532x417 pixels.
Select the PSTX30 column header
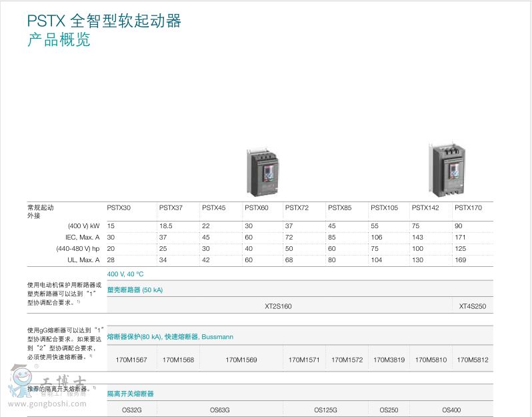(x=119, y=207)
